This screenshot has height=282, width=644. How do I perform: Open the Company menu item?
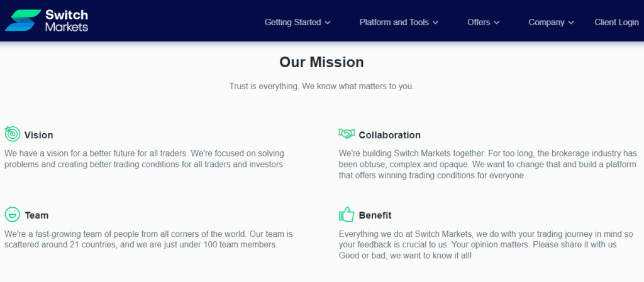click(547, 22)
